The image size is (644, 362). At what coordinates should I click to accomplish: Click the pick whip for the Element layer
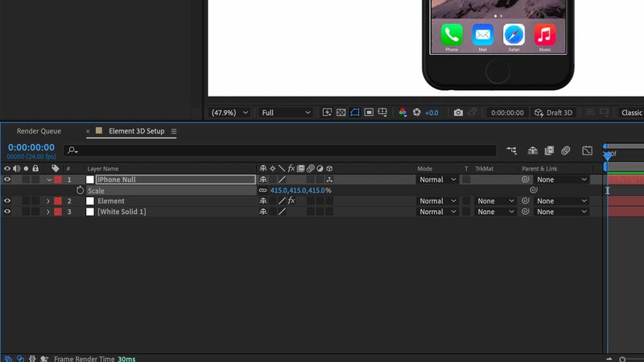(x=526, y=201)
